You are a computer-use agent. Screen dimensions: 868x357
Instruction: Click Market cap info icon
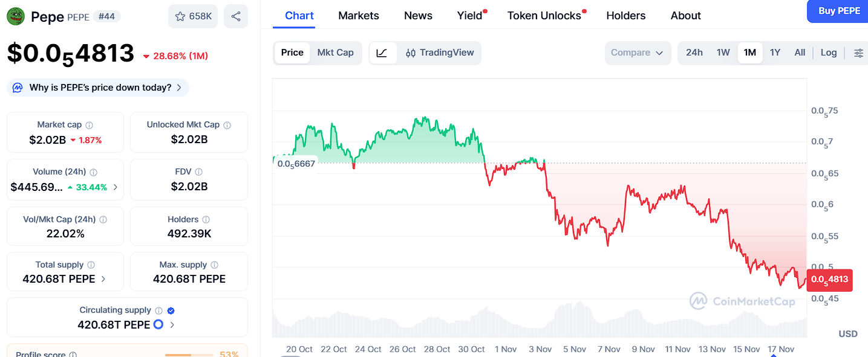90,125
